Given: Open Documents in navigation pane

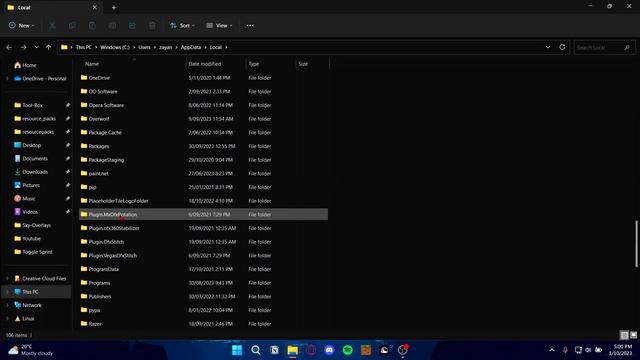Looking at the screenshot, I should click(31, 159).
